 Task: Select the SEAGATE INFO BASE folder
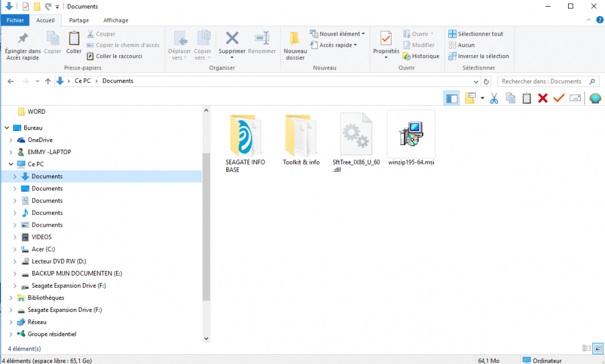pos(246,143)
